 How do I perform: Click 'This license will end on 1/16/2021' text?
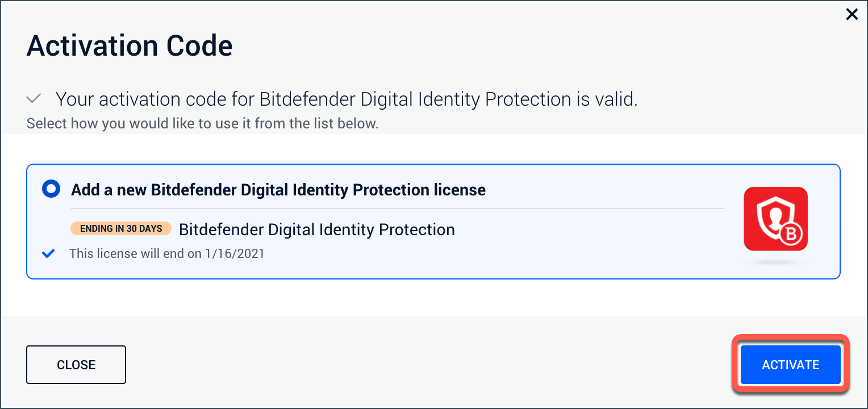point(167,253)
